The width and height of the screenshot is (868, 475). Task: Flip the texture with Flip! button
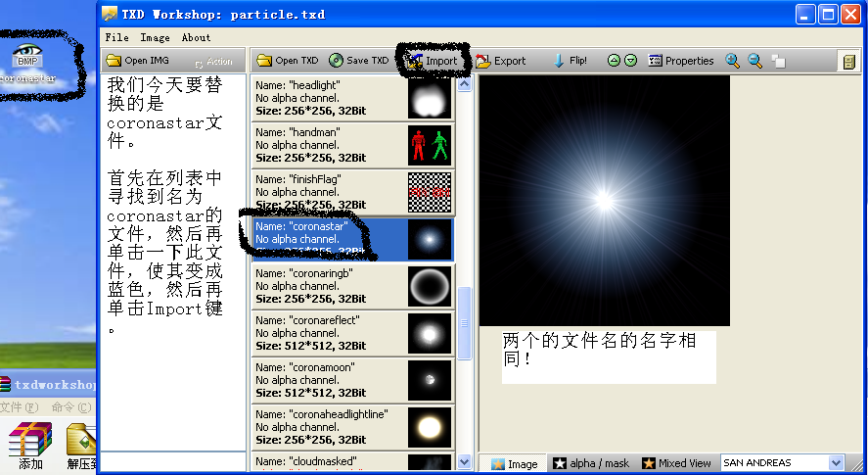(x=571, y=61)
